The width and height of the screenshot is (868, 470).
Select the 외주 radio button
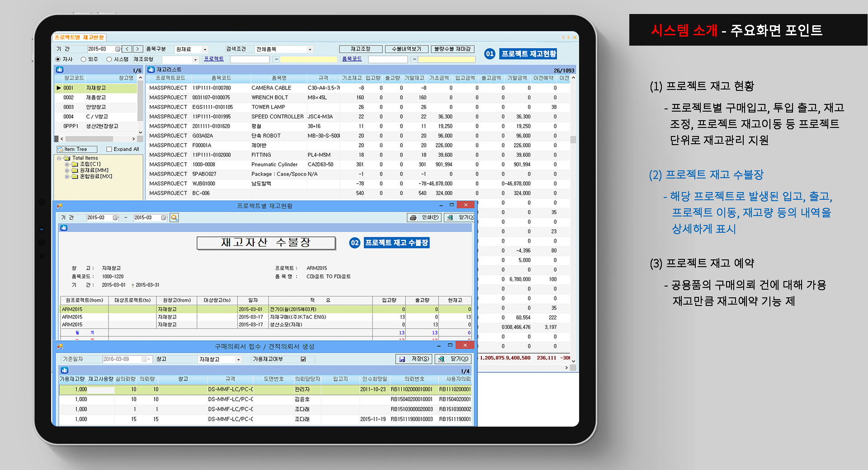point(83,59)
